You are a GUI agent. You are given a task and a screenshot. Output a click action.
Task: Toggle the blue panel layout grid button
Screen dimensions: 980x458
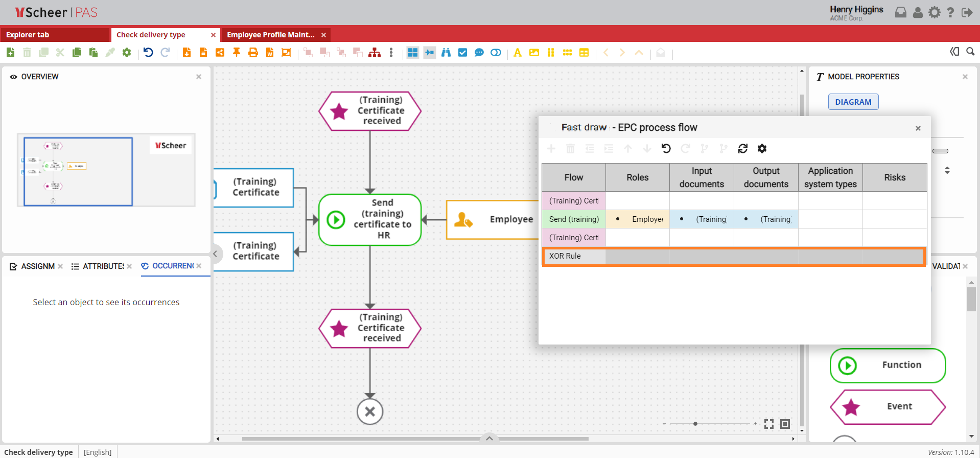coord(413,53)
